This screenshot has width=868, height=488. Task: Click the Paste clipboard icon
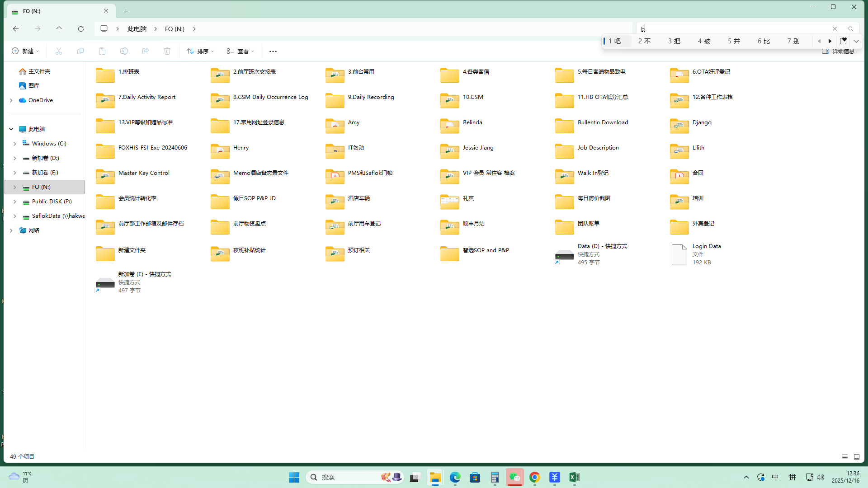[102, 51]
